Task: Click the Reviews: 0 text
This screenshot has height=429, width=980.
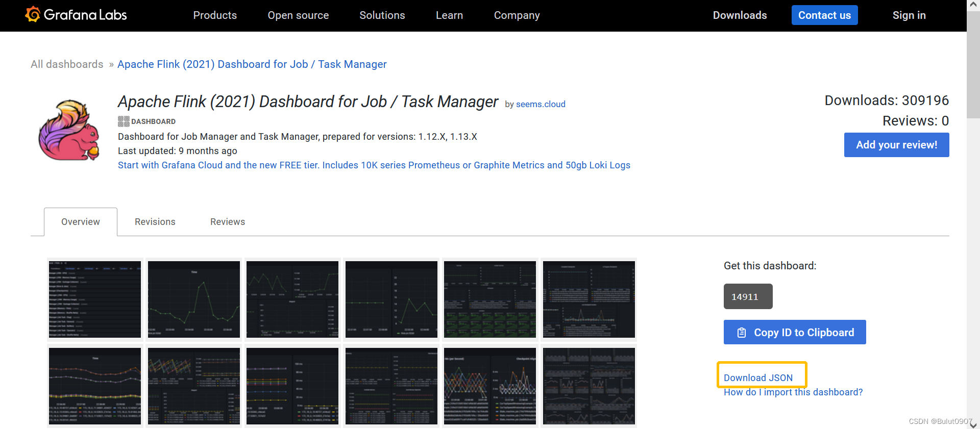Action: point(916,121)
